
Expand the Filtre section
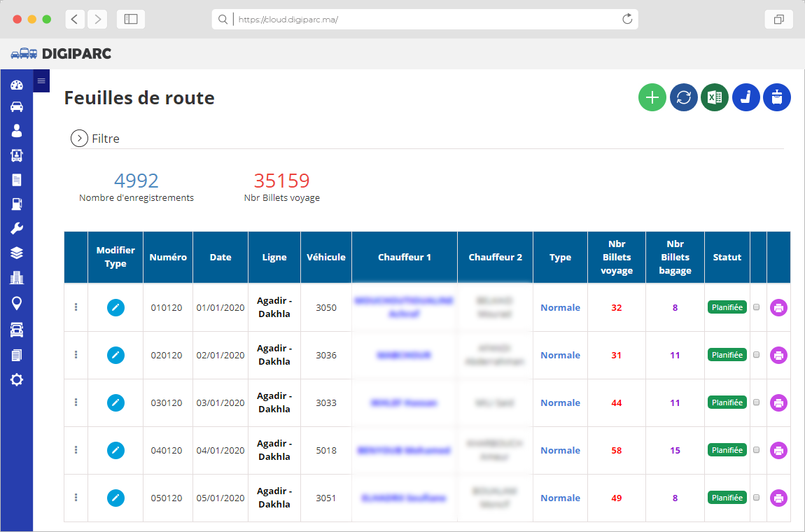click(x=79, y=138)
